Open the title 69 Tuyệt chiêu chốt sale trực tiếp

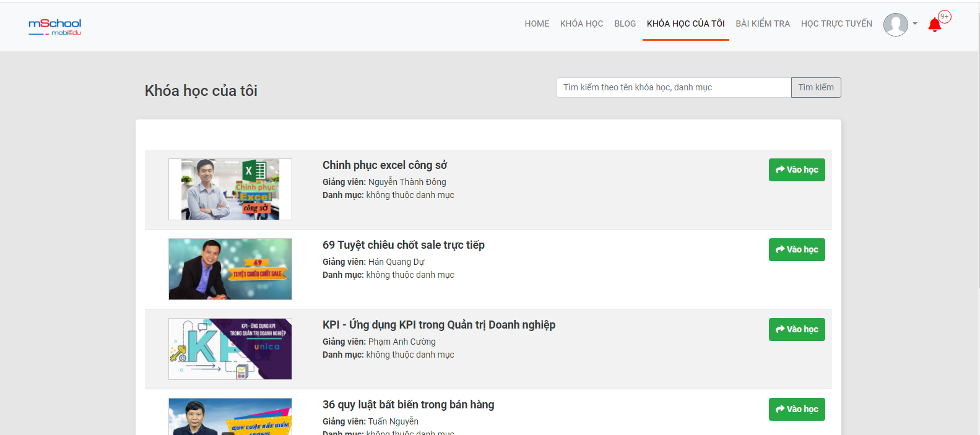click(404, 245)
